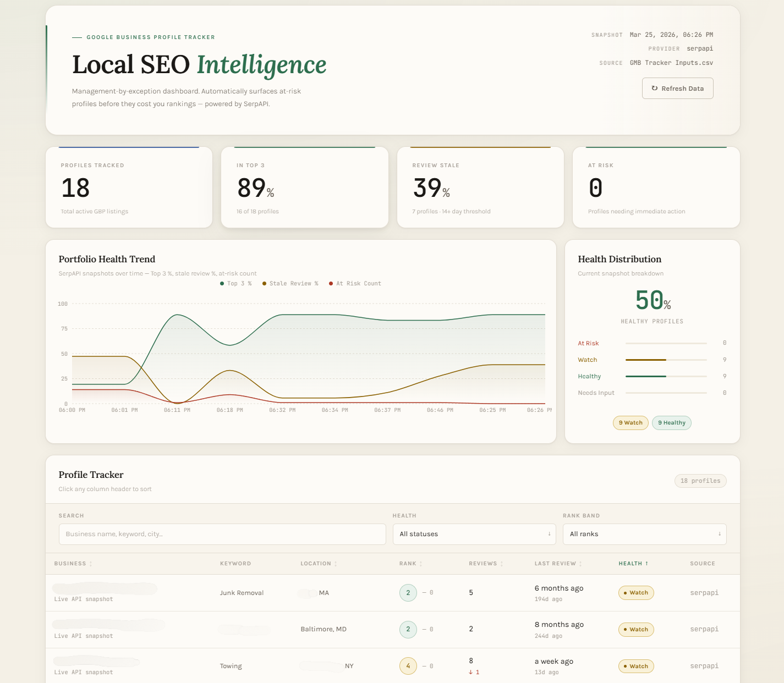The height and width of the screenshot is (683, 784).
Task: Toggle the At Risk Count legend item
Action: pyautogui.click(x=355, y=283)
